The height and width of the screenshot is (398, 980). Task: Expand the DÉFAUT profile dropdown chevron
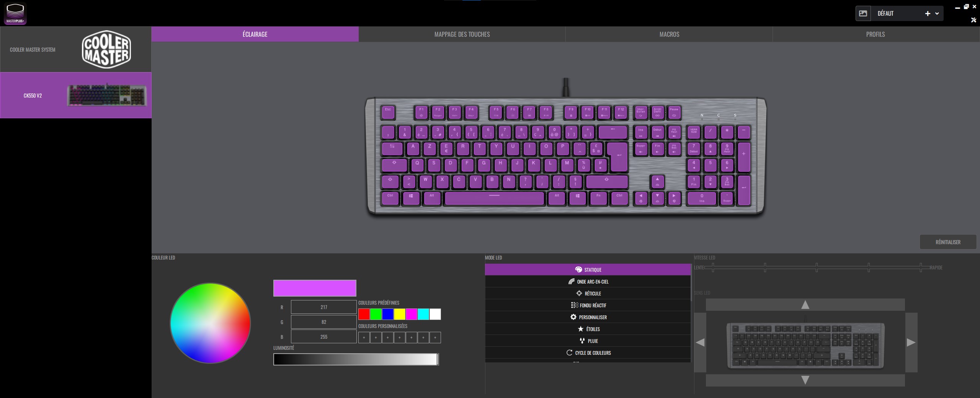(937, 13)
